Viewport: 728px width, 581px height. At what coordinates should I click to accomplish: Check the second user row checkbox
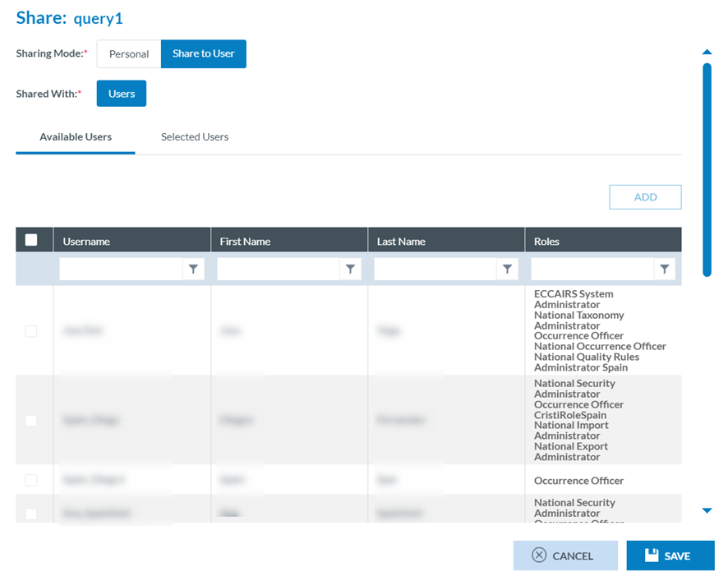coord(31,420)
